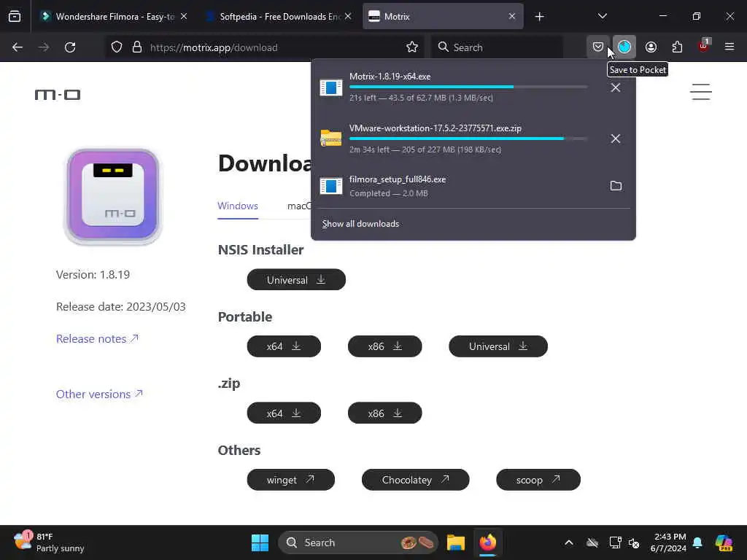Open File Explorer from the taskbar

pos(455,542)
